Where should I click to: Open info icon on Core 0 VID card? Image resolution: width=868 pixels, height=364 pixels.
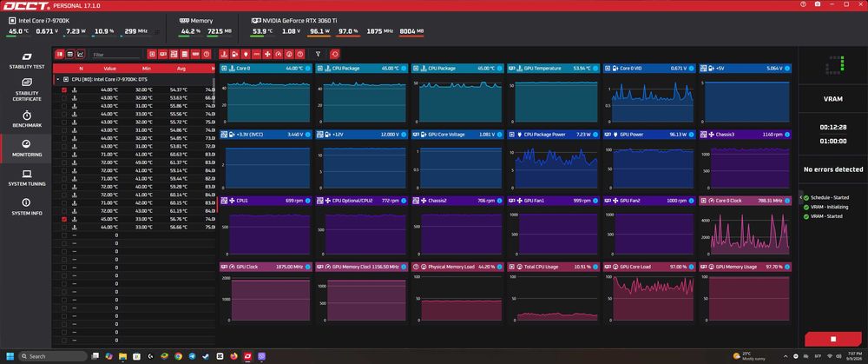point(692,69)
